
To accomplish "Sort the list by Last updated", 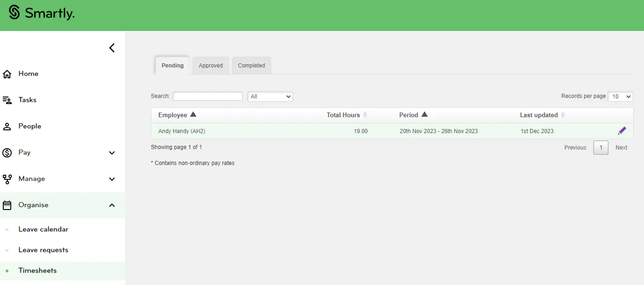I will click(539, 115).
